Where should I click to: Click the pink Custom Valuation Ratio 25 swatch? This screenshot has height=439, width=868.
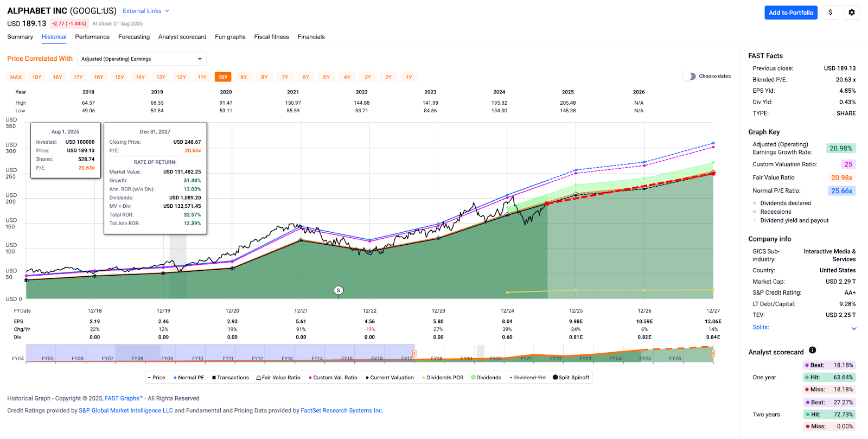point(848,164)
